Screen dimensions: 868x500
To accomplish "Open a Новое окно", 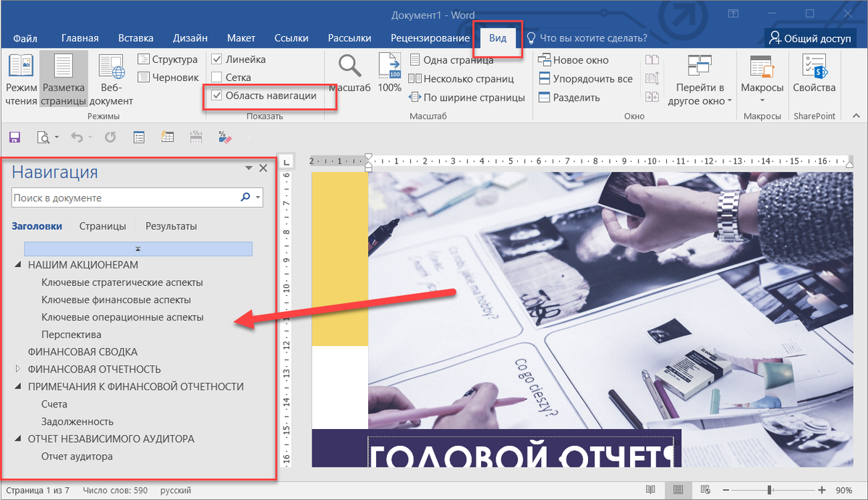I will click(574, 60).
